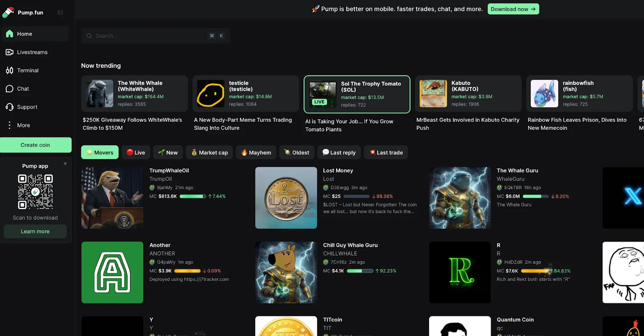The height and width of the screenshot is (336, 644).
Task: Click the 9jahMy creator avatar icon
Action: pos(152,188)
